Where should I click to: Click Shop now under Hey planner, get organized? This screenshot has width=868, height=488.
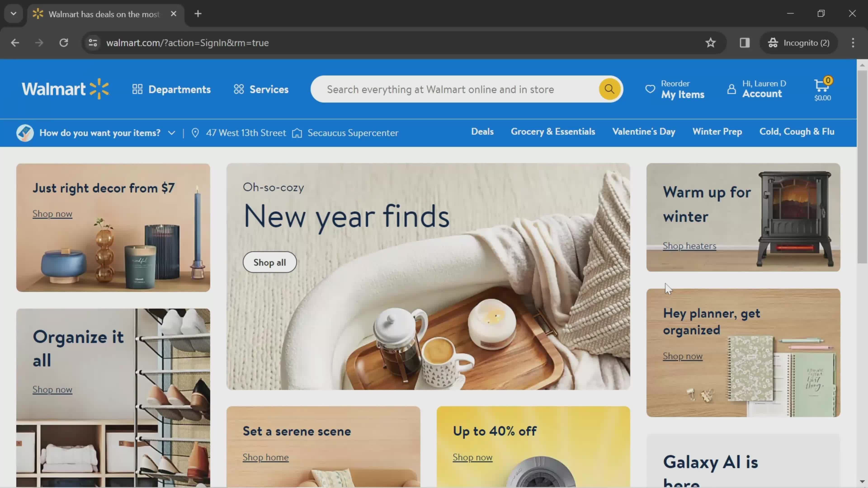coord(683,356)
